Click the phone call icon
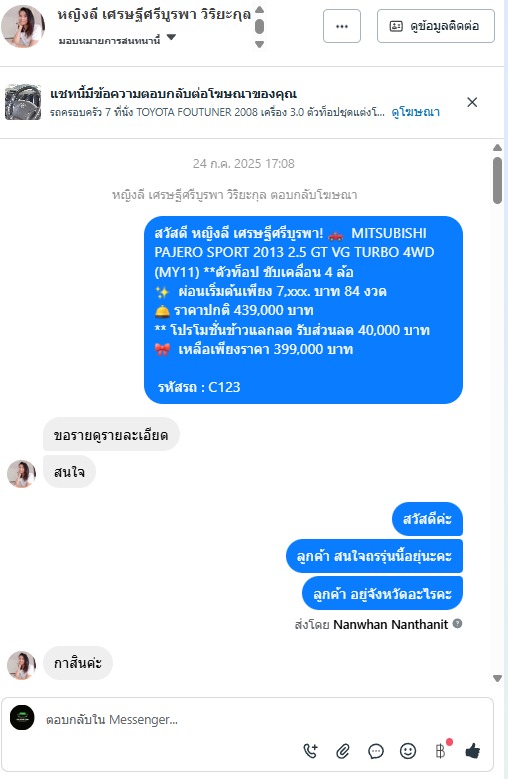 pos(311,751)
